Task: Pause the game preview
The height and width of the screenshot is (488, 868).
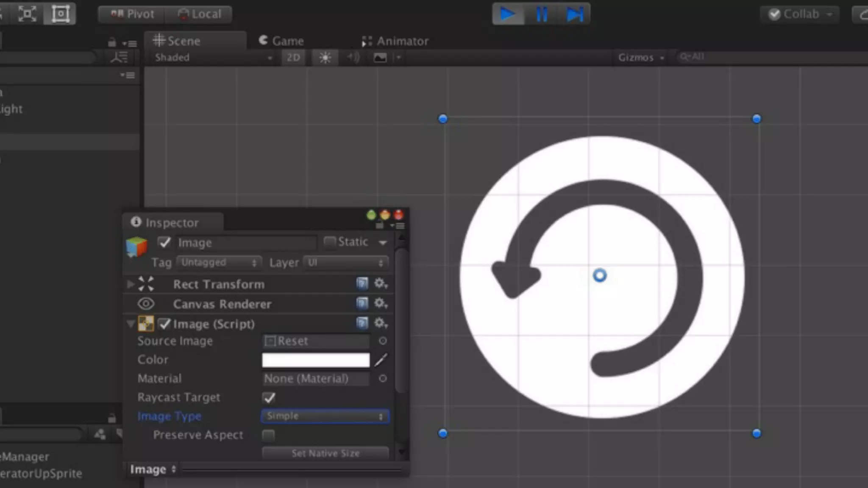Action: pos(542,14)
